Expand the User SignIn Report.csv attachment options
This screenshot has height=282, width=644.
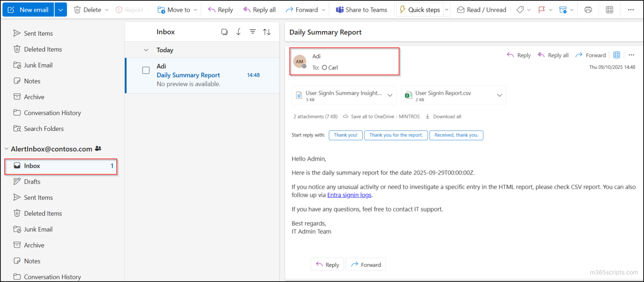pos(499,95)
